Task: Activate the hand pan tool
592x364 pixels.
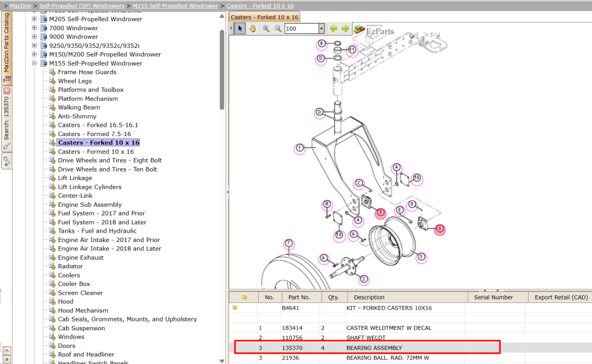Action: coord(252,28)
